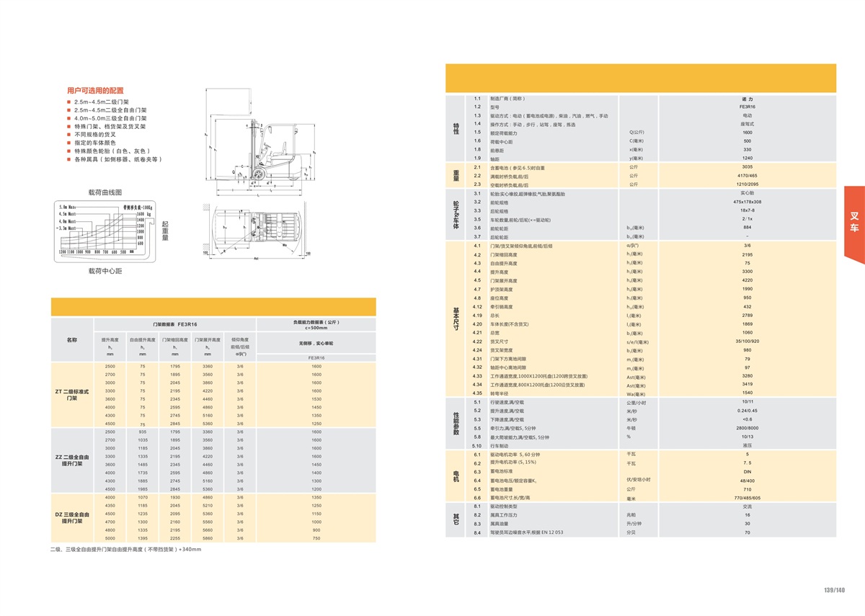Click the 其它 section label
This screenshot has height=616, width=865.
pyautogui.click(x=456, y=519)
